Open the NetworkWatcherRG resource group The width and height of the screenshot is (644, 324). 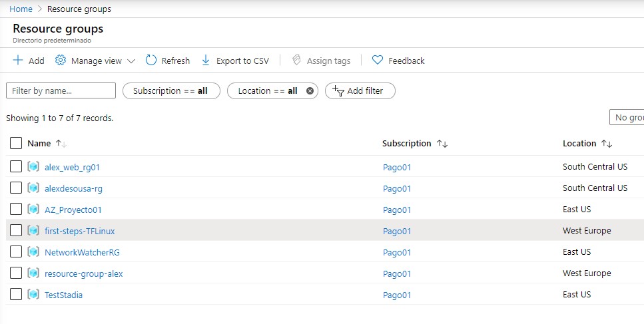pos(82,253)
